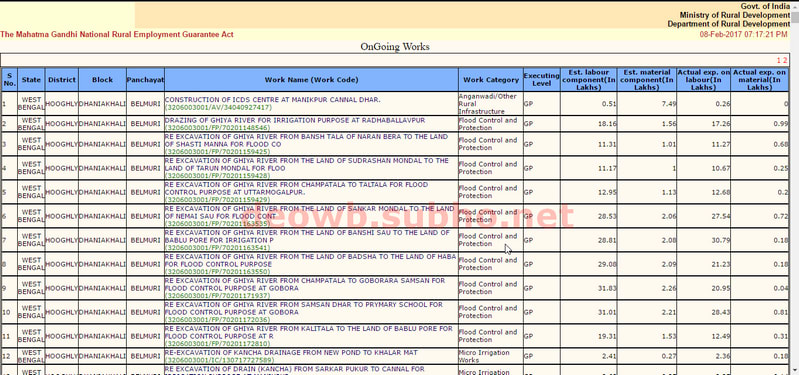Click the 'BANSH TALA OF NARAN BERA' work name
Viewport: 799px width, 375px height.
(x=306, y=141)
